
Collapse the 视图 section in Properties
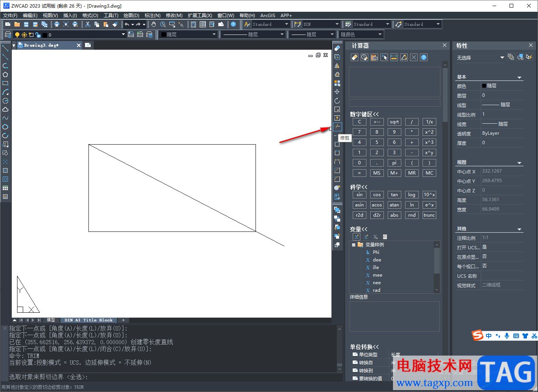(x=519, y=163)
